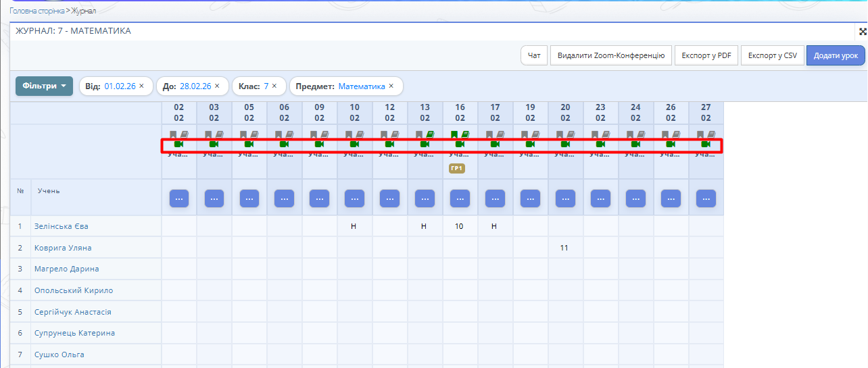Open the Фільтри dropdown

point(44,86)
